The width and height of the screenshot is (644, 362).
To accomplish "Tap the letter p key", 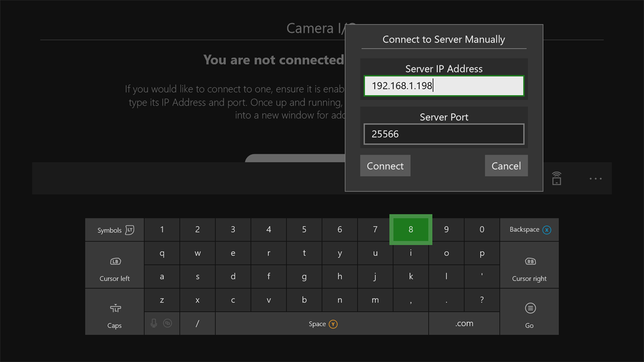I will pos(482,253).
